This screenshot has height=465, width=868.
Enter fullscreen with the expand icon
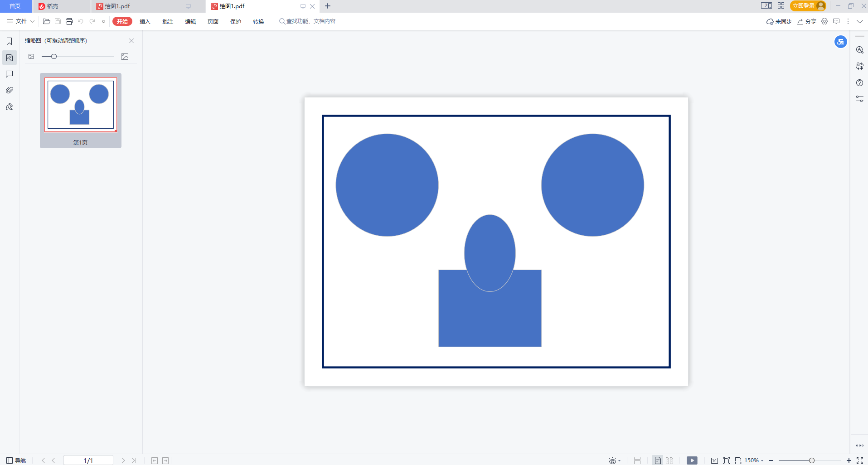pyautogui.click(x=860, y=460)
